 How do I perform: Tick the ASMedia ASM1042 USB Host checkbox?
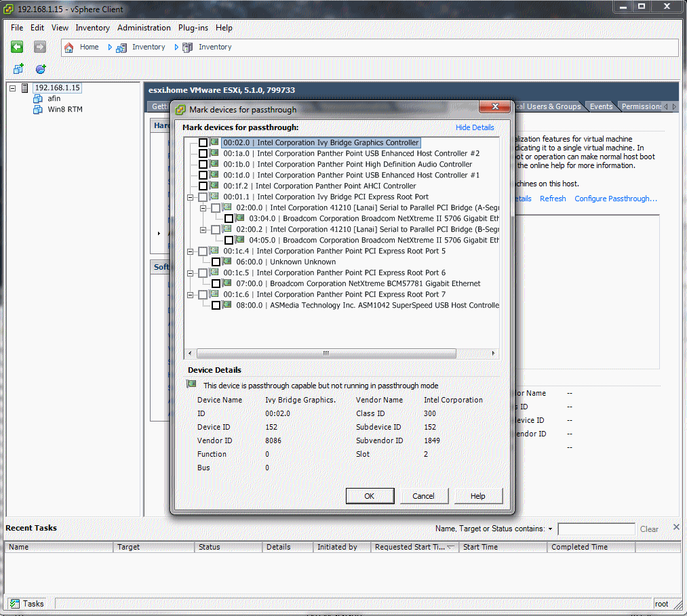pos(216,306)
